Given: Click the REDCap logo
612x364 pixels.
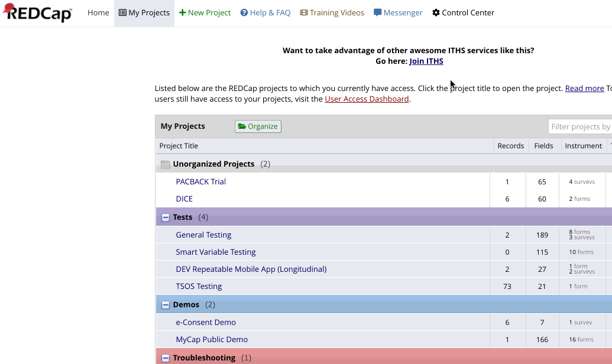Looking at the screenshot, I should pos(37,12).
